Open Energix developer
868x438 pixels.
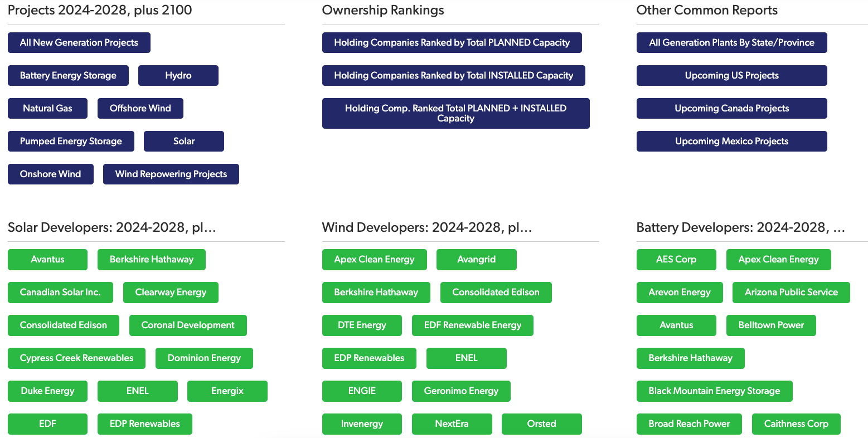tap(227, 391)
